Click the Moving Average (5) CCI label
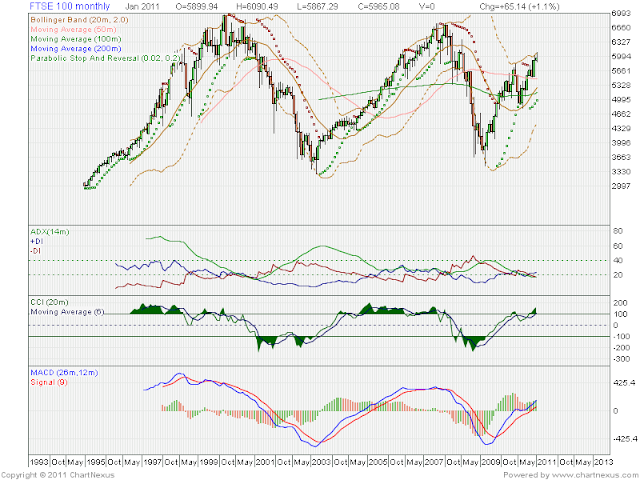Viewport: 640px width, 480px height. [67, 312]
